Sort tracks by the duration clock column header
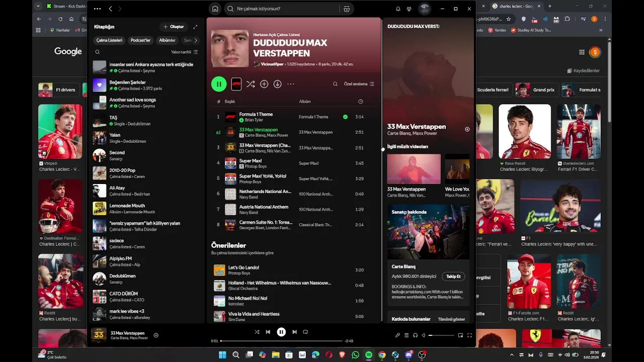 pyautogui.click(x=360, y=102)
